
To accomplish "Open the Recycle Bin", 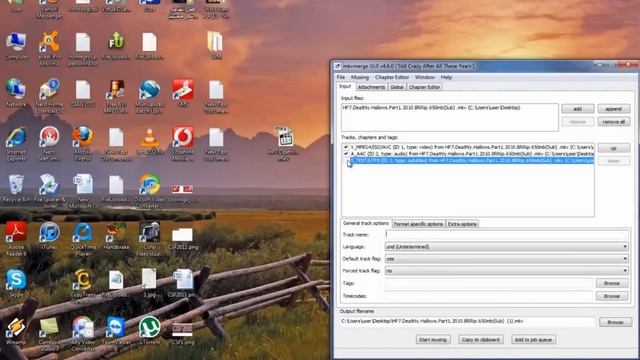I will pyautogui.click(x=16, y=189).
